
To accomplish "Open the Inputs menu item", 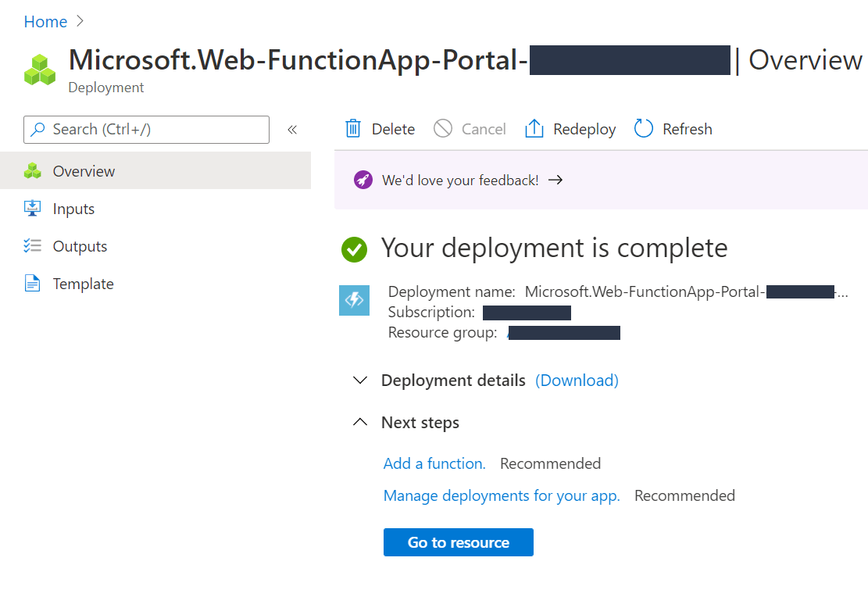I will [155, 209].
